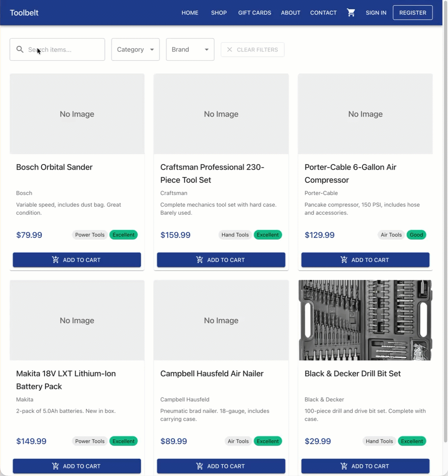Open the Brand dropdown arrow
Screen dimensions: 448x476
coord(207,49)
